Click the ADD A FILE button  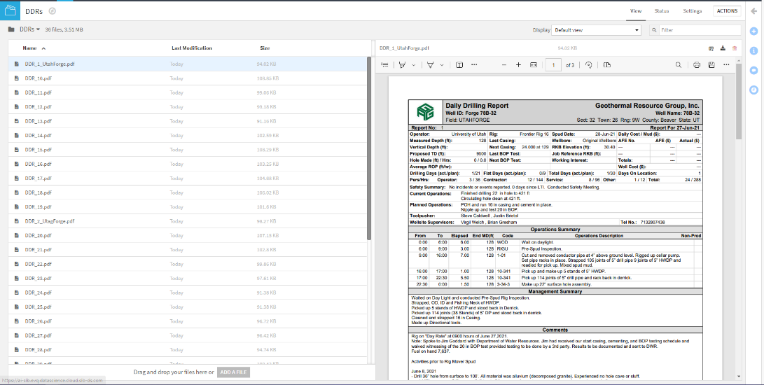coord(233,372)
